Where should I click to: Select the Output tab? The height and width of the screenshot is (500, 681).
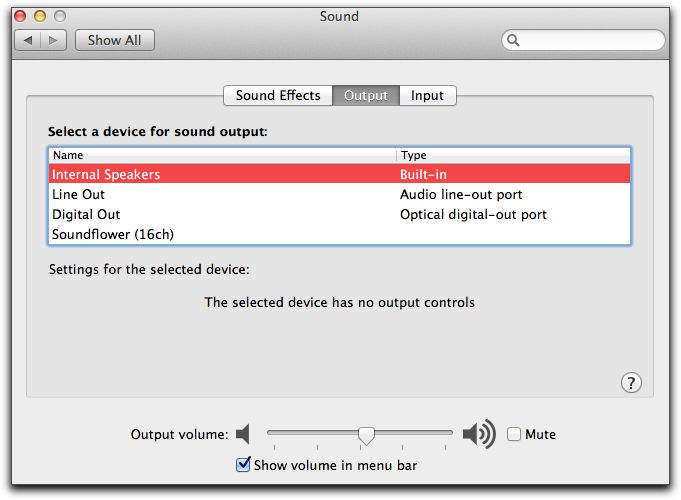366,96
